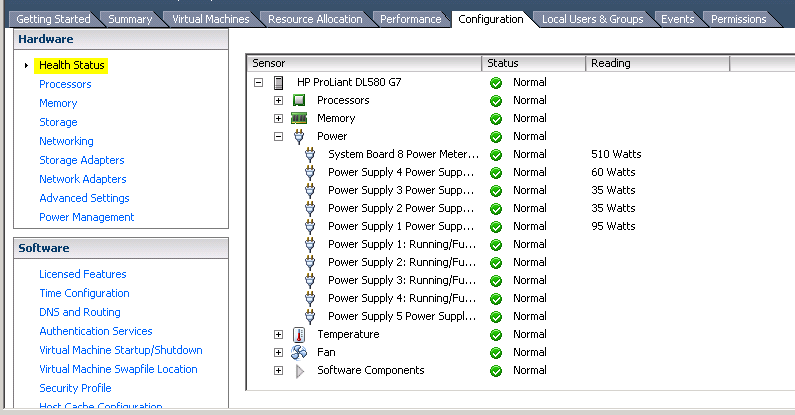This screenshot has width=795, height=415.
Task: Click the thermometer icon next to Temperature
Action: tap(299, 334)
